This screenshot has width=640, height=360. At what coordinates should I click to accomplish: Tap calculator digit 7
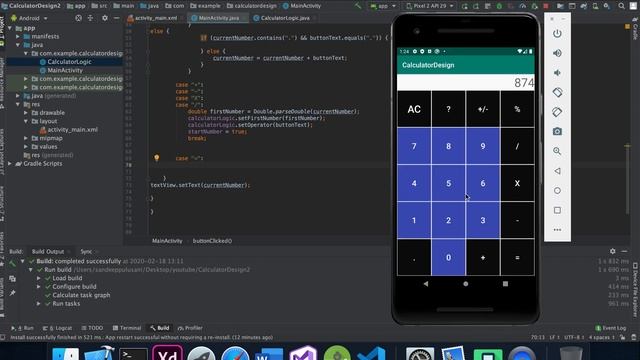(x=414, y=146)
